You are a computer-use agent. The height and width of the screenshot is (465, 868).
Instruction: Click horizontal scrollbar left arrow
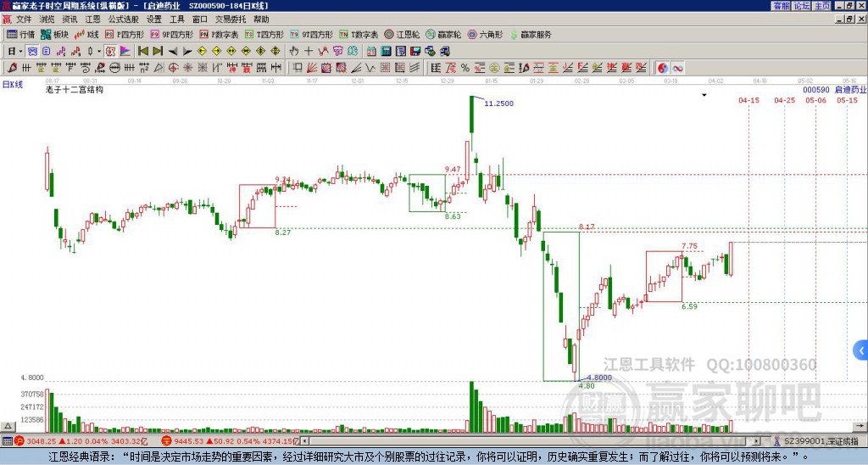[x=304, y=441]
